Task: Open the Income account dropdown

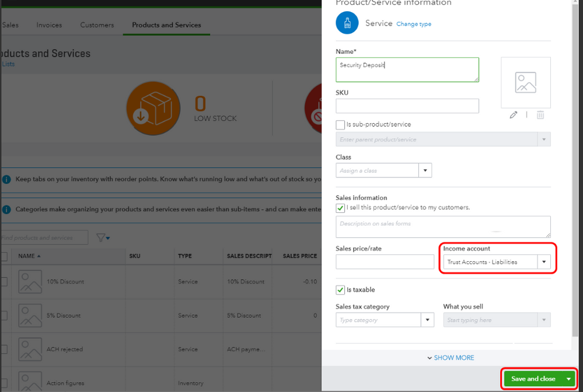Action: tap(544, 262)
